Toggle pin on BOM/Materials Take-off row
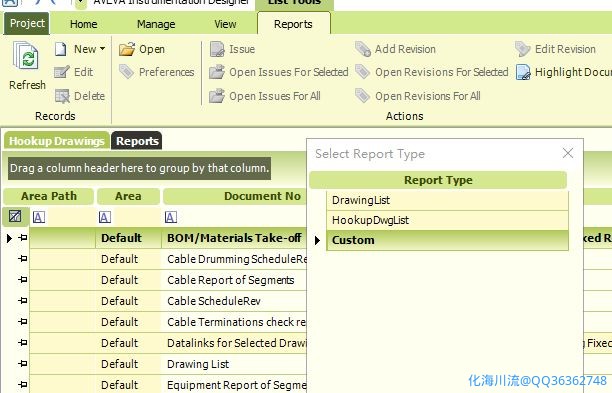The height and width of the screenshot is (393, 612). coord(23,237)
